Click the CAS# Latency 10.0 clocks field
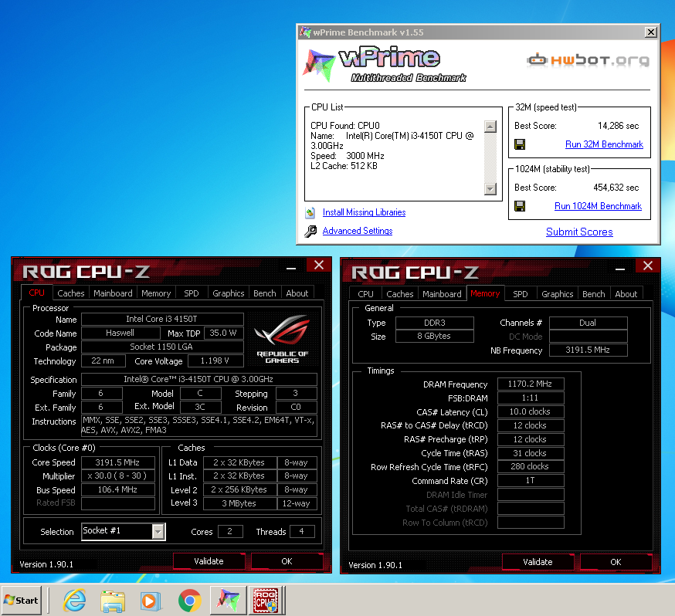The image size is (675, 616). tap(531, 412)
